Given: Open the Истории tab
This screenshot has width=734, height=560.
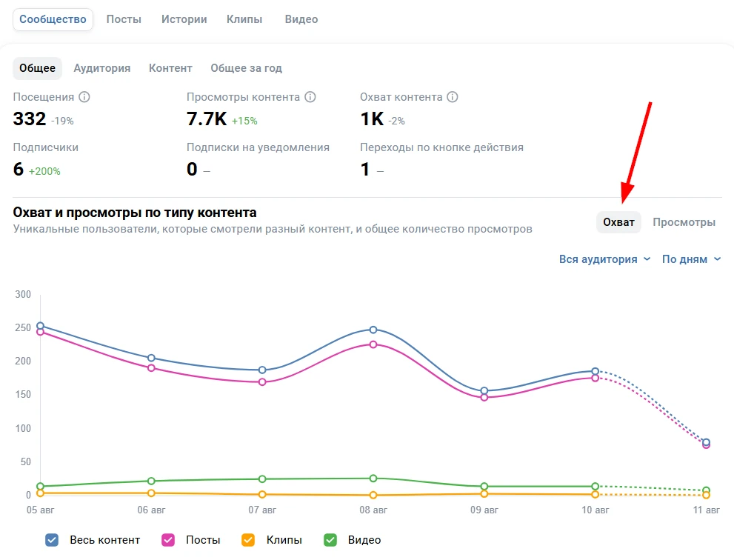Looking at the screenshot, I should [x=184, y=19].
